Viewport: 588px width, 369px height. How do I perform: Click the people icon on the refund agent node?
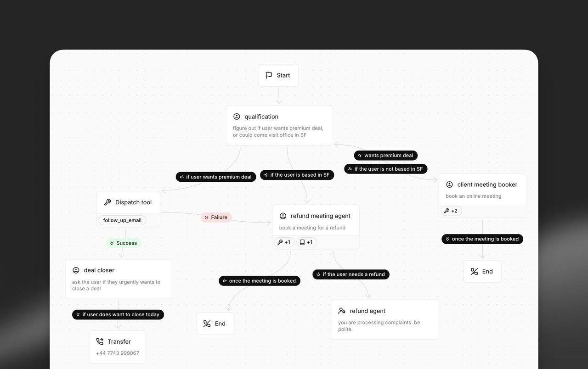[x=341, y=310]
